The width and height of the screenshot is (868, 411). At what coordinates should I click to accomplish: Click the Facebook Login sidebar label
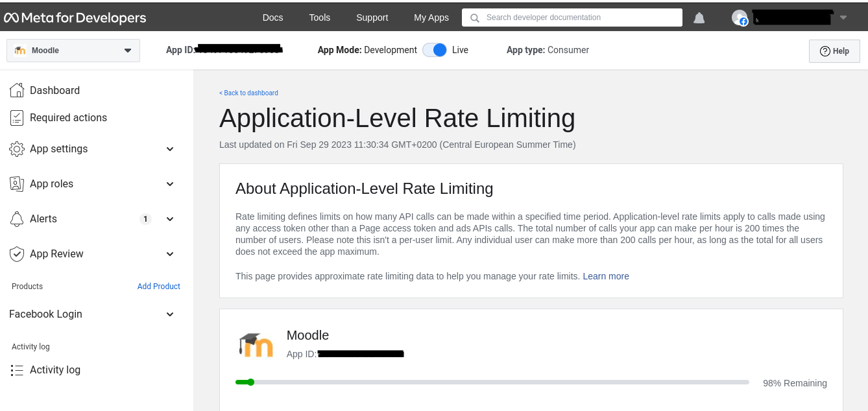(45, 314)
